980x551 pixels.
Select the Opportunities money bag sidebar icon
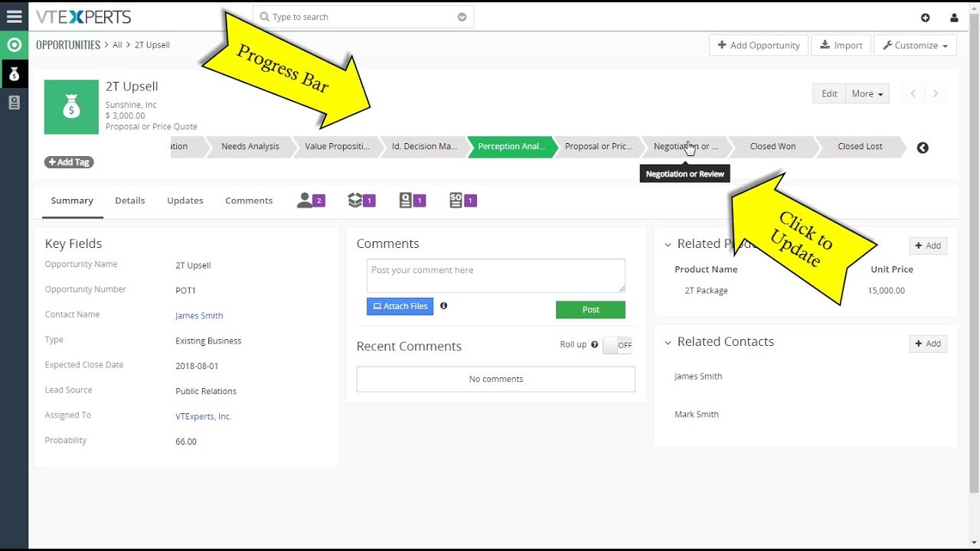(14, 74)
